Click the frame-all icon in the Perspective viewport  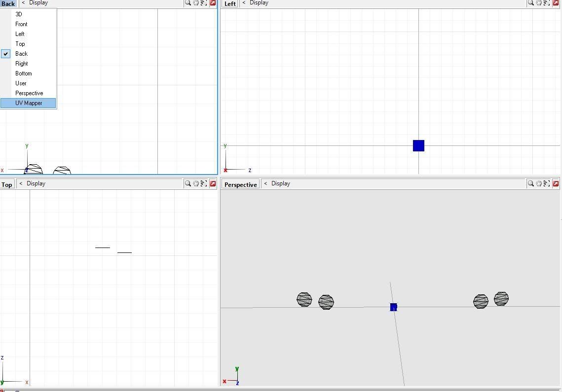coord(547,183)
